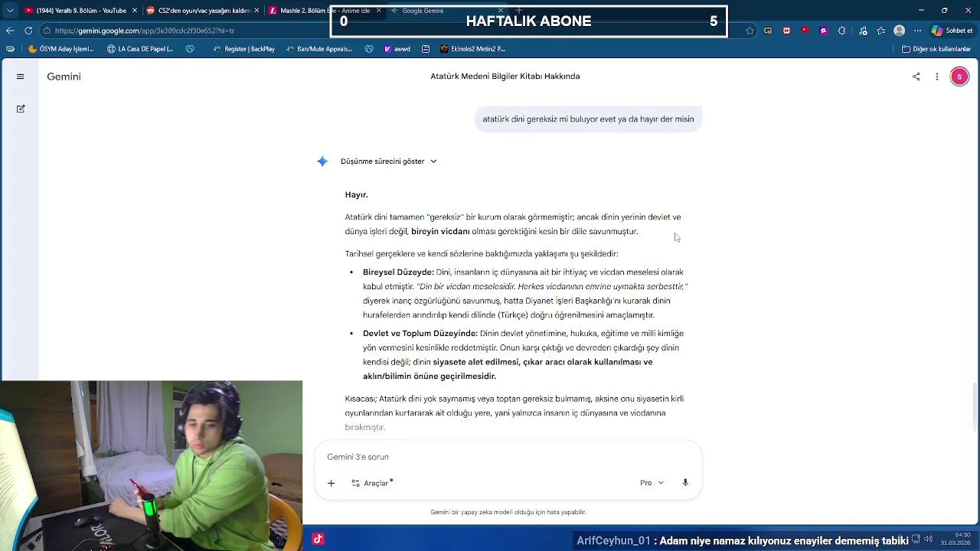Viewport: 980px width, 551px height.
Task: Click the Gemini sparkle icon beside response
Action: pyautogui.click(x=322, y=161)
